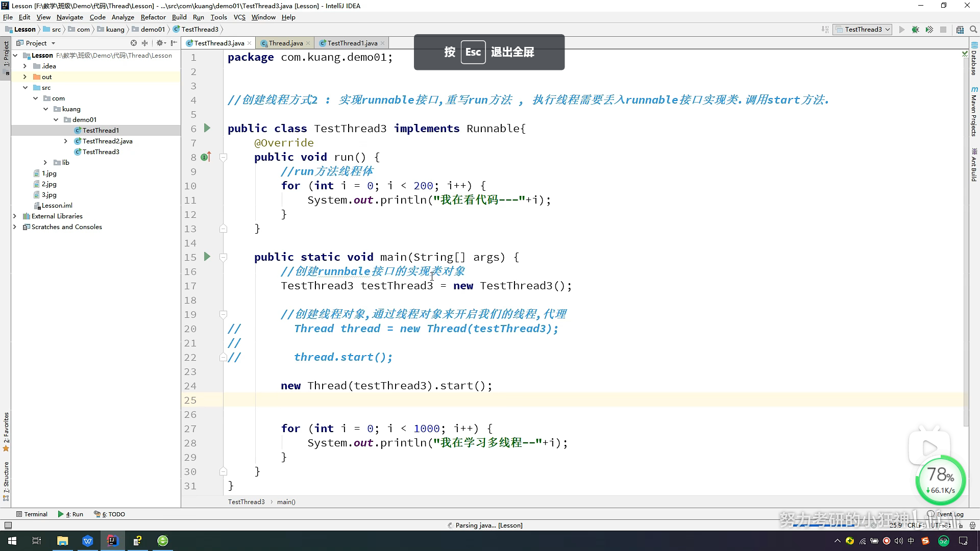Click the Debug bug icon in toolbar

(915, 30)
